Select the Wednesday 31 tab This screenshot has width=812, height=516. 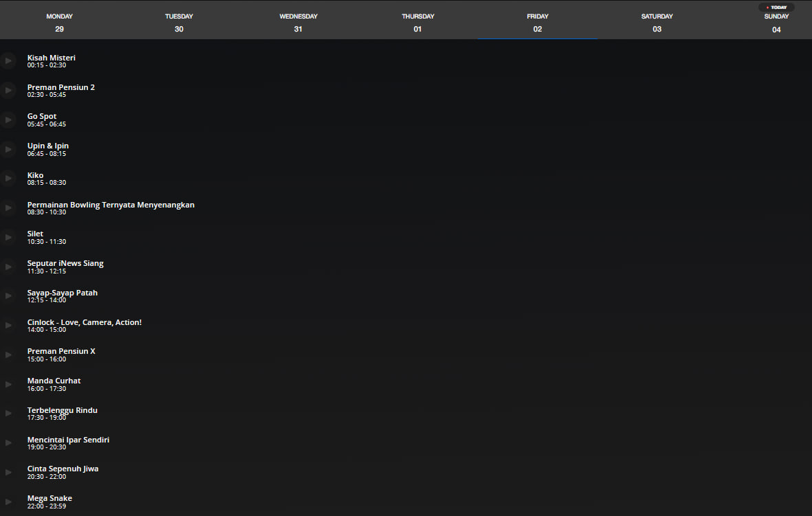[298, 23]
